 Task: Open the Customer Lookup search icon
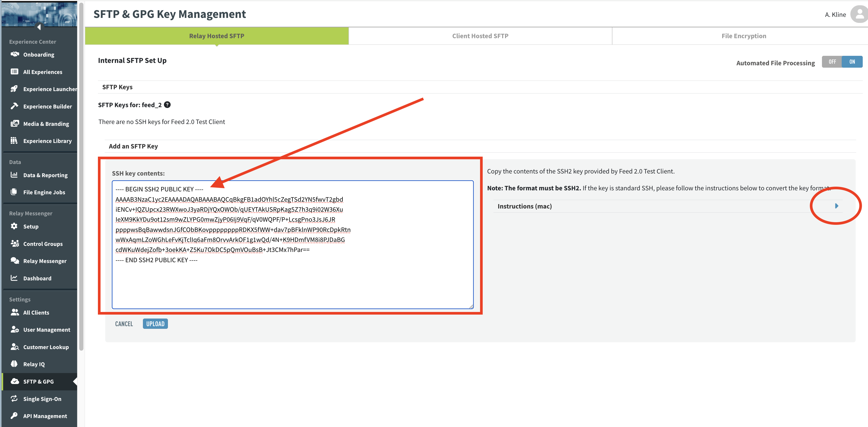14,346
